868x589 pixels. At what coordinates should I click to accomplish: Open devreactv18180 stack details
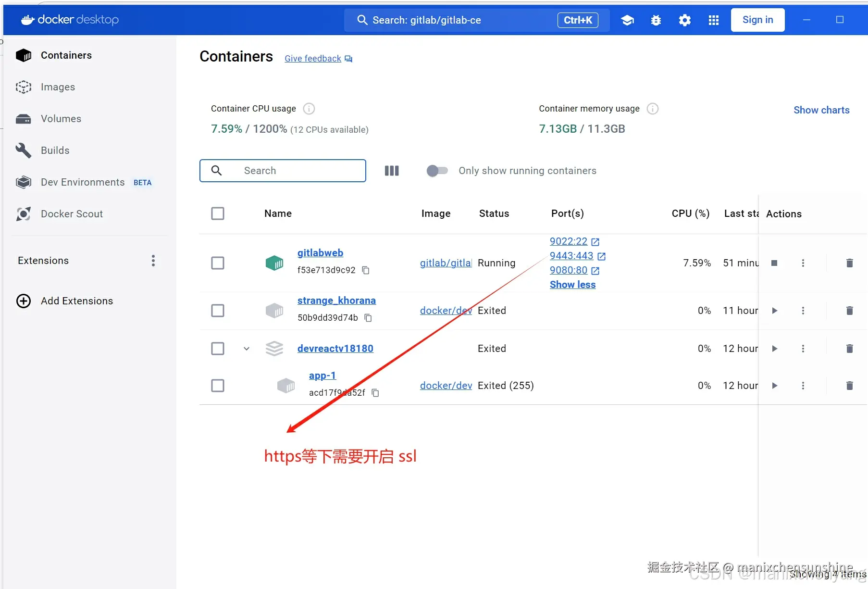pos(335,349)
